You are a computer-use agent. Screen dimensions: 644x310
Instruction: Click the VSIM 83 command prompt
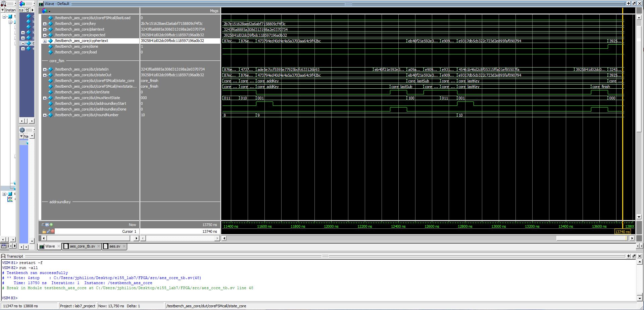[10, 298]
